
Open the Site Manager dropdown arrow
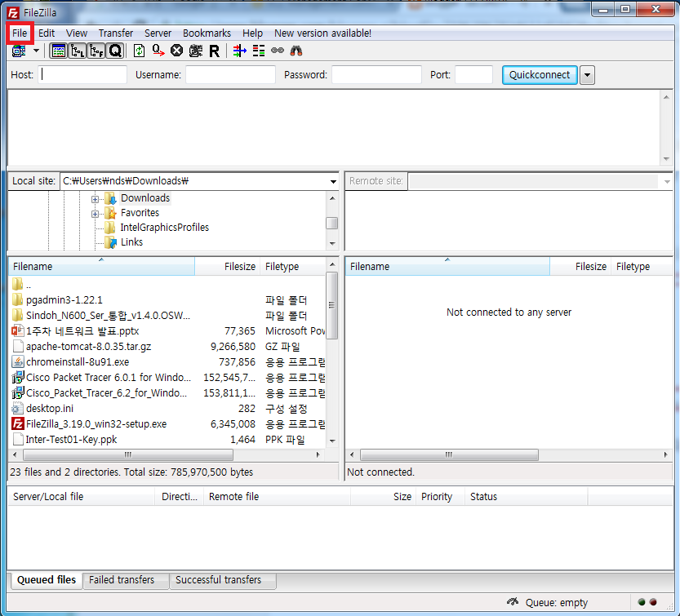(37, 51)
